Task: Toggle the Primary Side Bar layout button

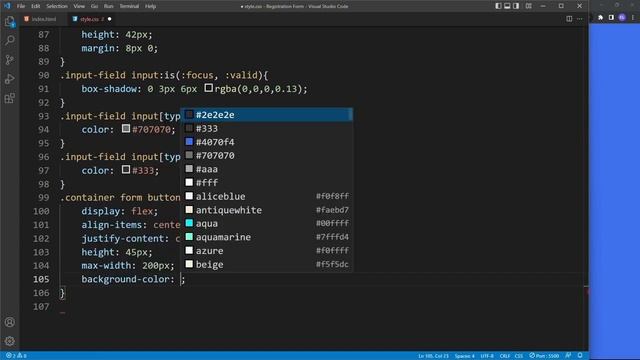Action: click(498, 6)
